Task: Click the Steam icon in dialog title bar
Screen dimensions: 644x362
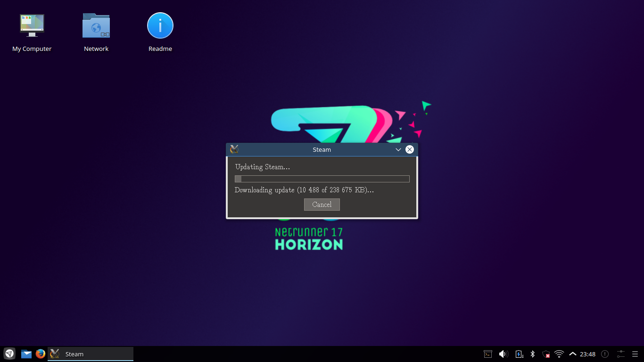Action: coord(234,149)
